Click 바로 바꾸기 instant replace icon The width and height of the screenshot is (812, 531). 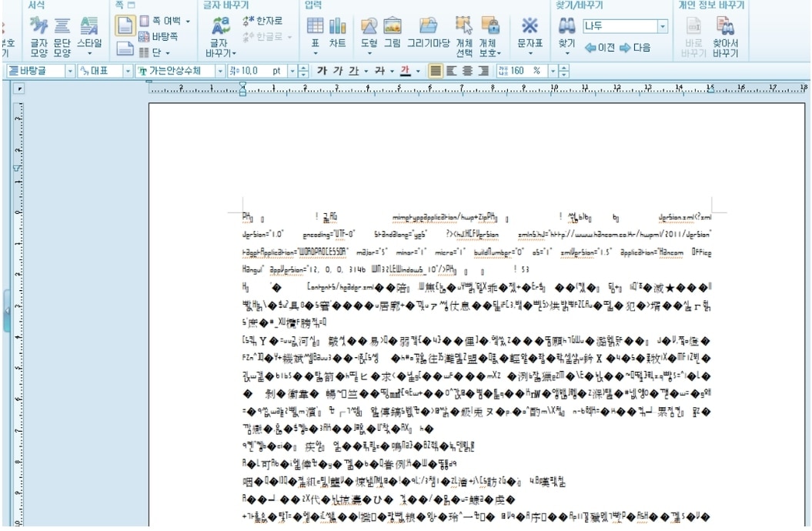[x=693, y=37]
